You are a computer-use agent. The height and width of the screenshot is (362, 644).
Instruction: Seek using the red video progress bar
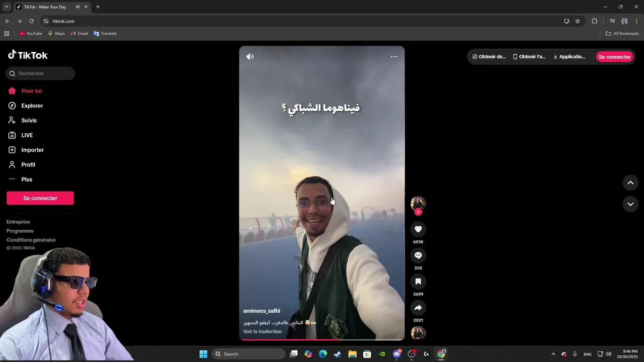(x=322, y=340)
